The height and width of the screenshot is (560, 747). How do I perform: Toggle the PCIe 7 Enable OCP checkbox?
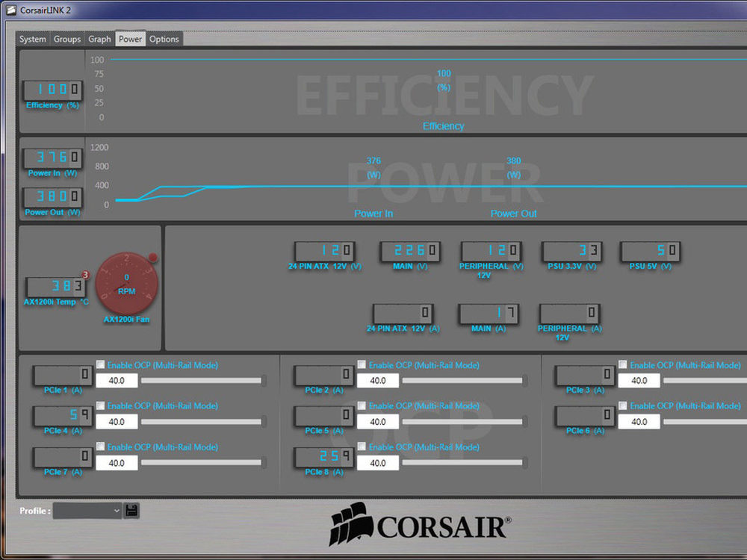tap(101, 447)
